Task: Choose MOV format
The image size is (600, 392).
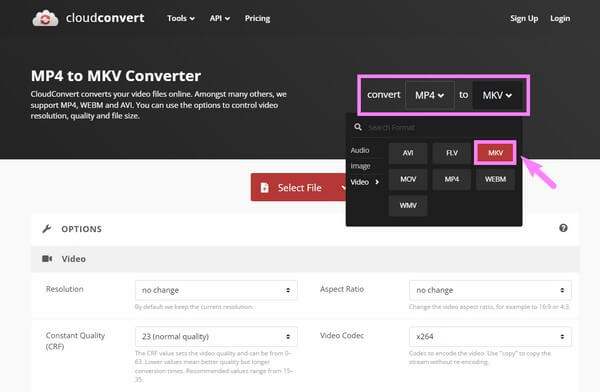Action: 408,179
